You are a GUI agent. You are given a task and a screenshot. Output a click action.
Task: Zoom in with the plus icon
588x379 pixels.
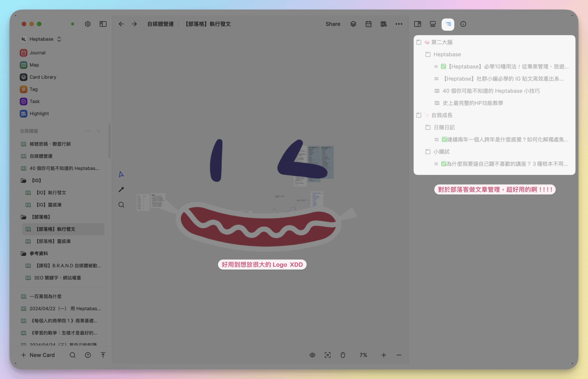384,355
